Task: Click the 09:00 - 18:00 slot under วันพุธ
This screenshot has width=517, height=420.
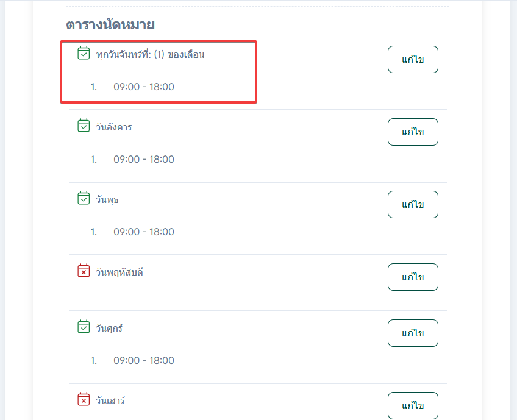Action: [143, 232]
